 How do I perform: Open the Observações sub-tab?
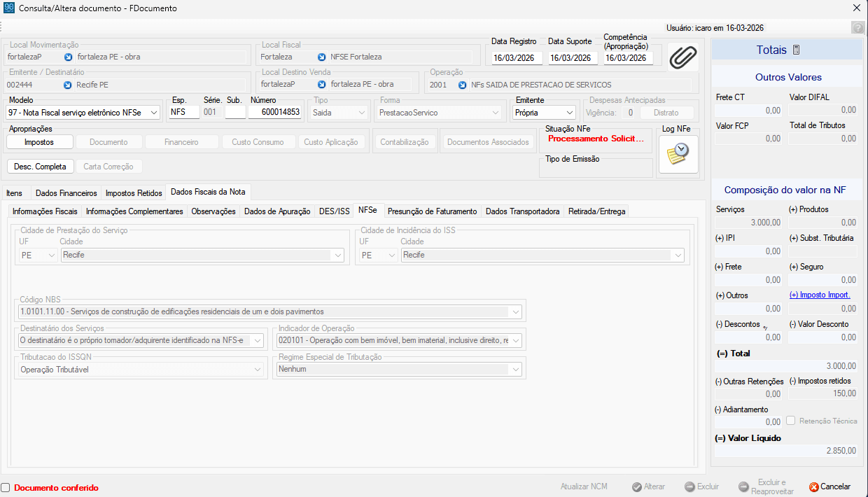pos(213,211)
